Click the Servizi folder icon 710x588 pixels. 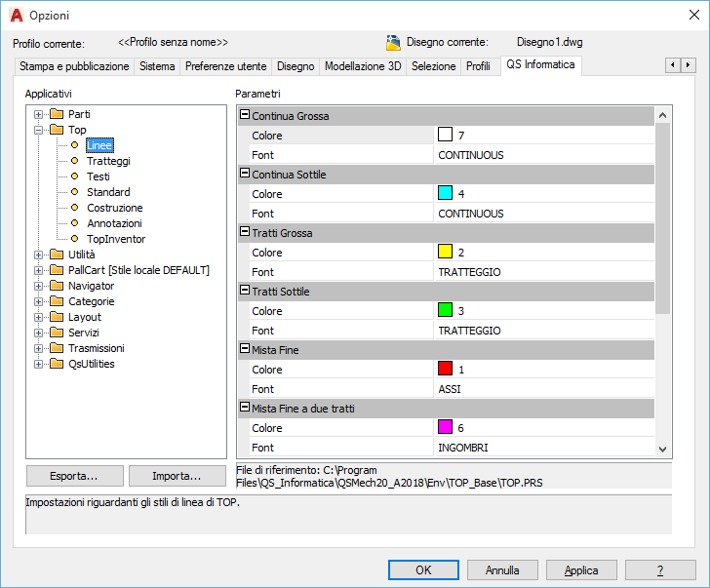57,333
